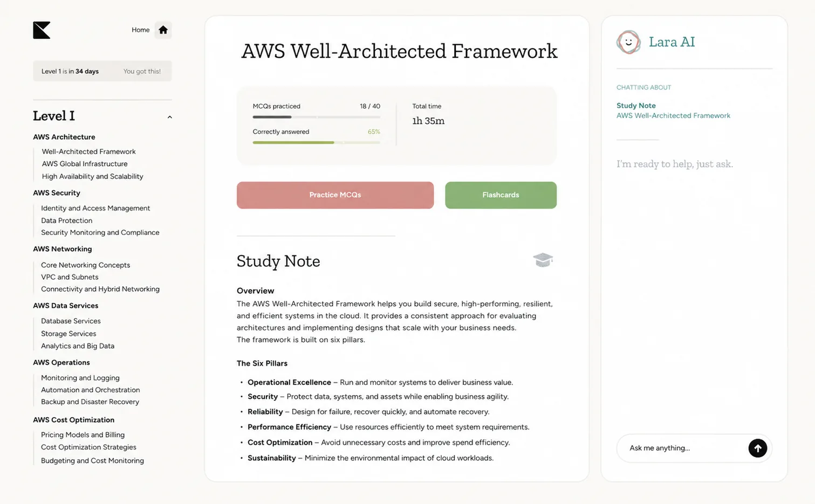Click the AWS Security section heading
The height and width of the screenshot is (504, 815).
pyautogui.click(x=57, y=192)
